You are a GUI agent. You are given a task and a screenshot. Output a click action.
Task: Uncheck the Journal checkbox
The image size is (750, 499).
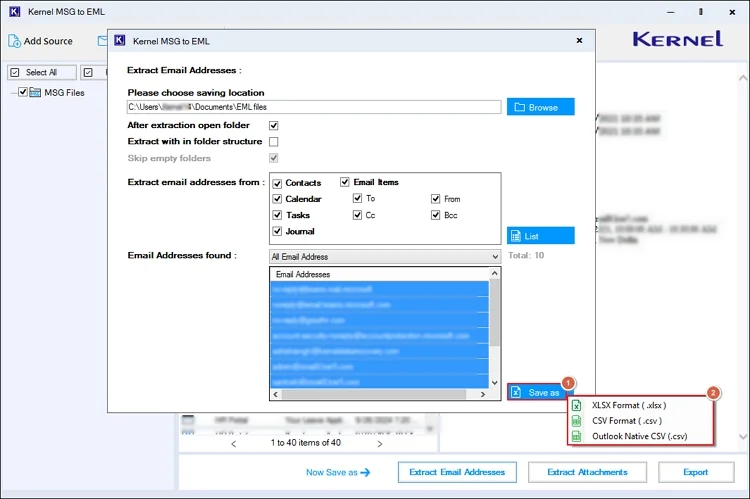pyautogui.click(x=277, y=231)
